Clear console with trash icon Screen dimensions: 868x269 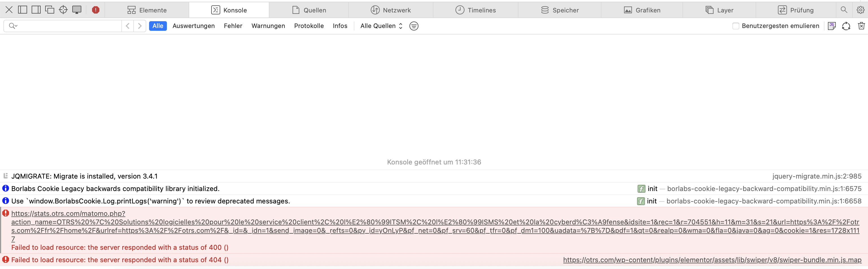pos(861,26)
